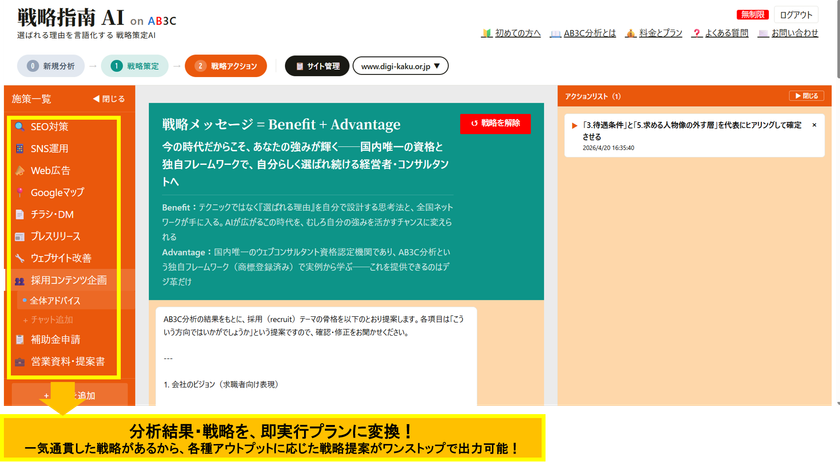Click the question icon beside よくある質問
The width and height of the screenshot is (840, 463).
[696, 33]
